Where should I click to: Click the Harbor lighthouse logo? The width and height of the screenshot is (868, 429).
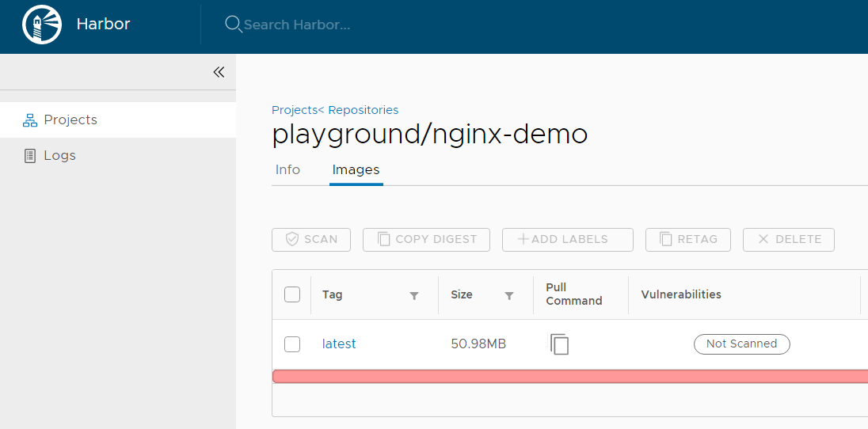coord(42,25)
